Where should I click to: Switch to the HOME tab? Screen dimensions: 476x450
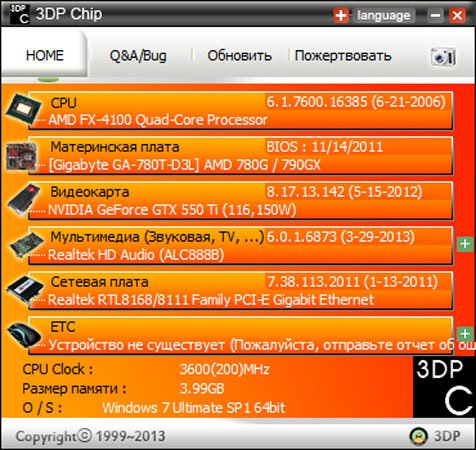pyautogui.click(x=45, y=55)
